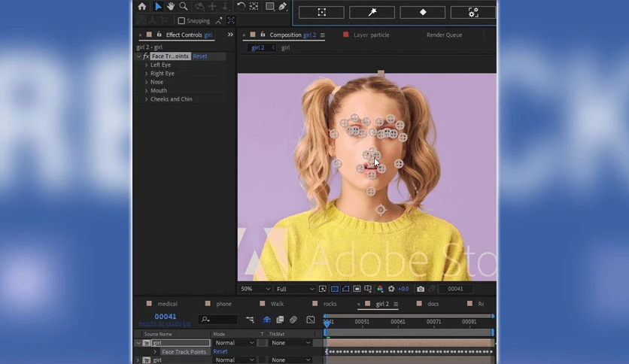Click the region of interest icon
This screenshot has height=364, width=629.
point(357,289)
